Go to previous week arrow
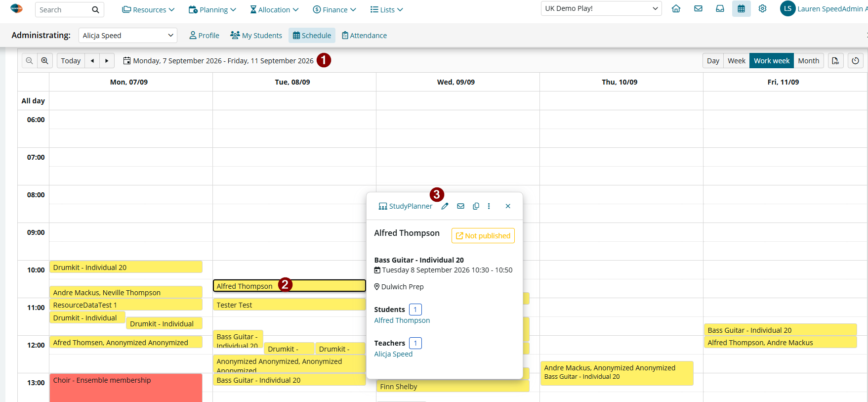Image resolution: width=868 pixels, height=402 pixels. [x=92, y=61]
